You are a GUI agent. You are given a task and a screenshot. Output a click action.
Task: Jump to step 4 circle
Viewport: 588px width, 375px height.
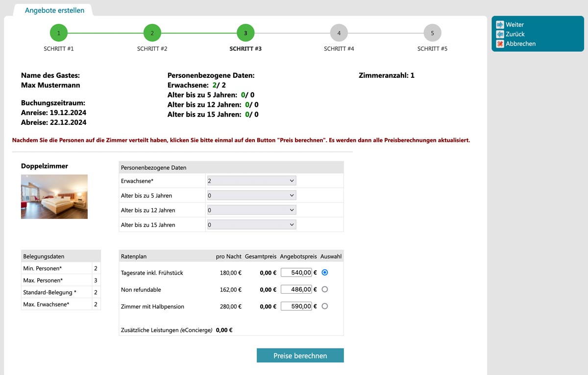pyautogui.click(x=339, y=33)
